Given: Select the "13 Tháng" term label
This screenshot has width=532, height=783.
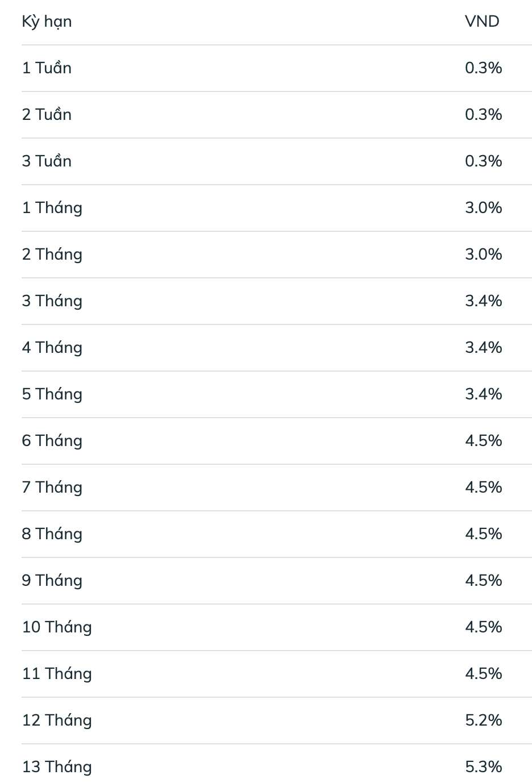Looking at the screenshot, I should pyautogui.click(x=57, y=767).
